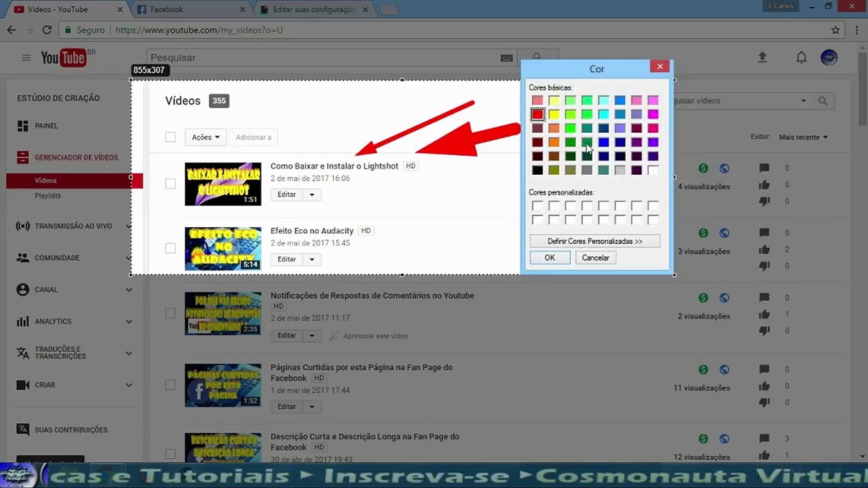Go to the YouTube home logo

pos(63,58)
